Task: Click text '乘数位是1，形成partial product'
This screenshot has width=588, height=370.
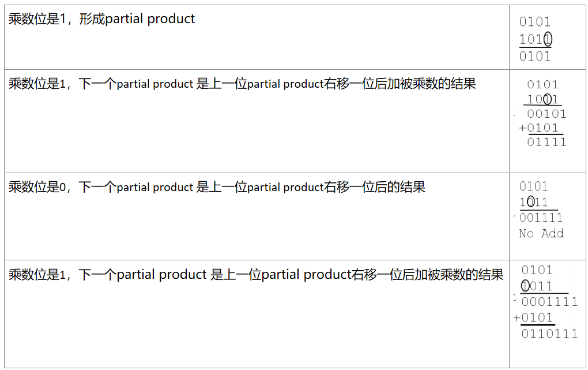Action: (101, 19)
